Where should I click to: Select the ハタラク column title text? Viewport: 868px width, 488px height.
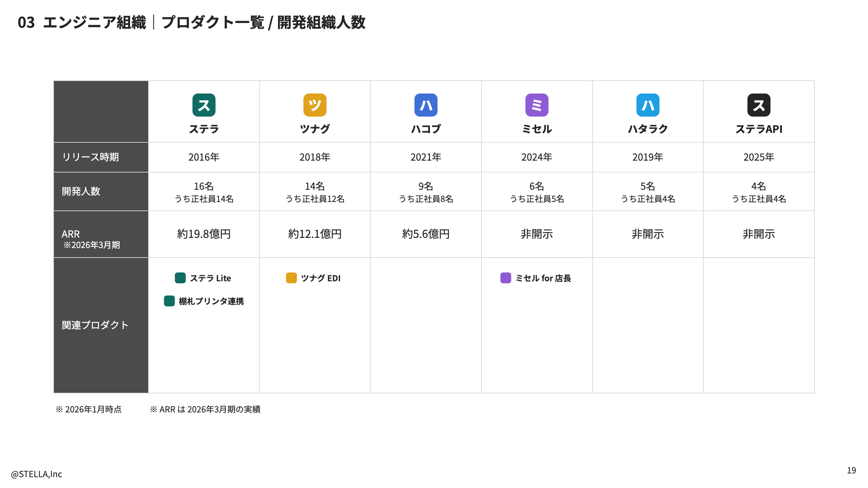pyautogui.click(x=648, y=129)
